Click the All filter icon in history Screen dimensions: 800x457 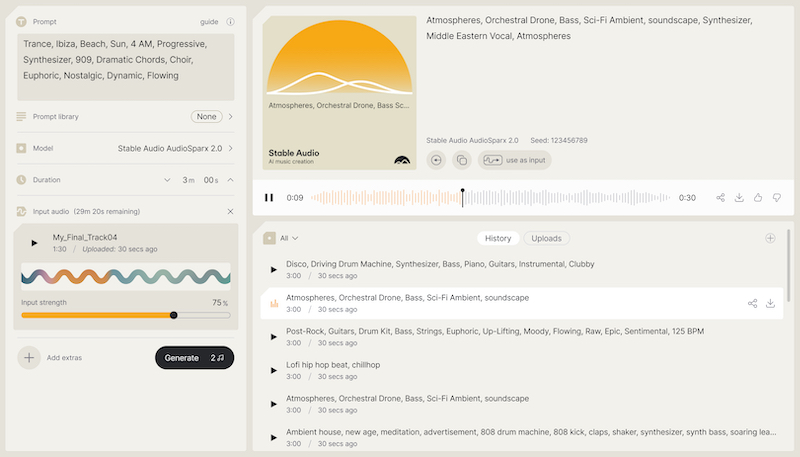click(x=269, y=238)
